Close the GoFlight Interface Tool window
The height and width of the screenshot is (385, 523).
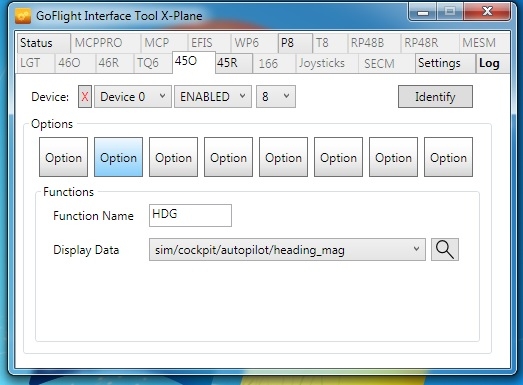(487, 12)
